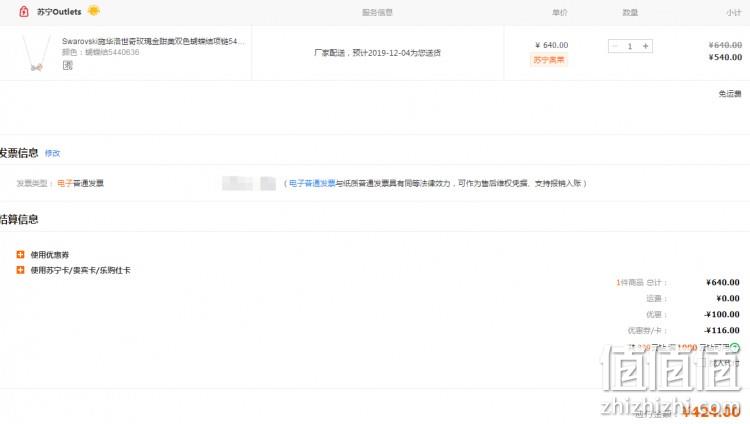Click the 发票信息 section heading
Image resolution: width=750 pixels, height=424 pixels.
coord(19,153)
